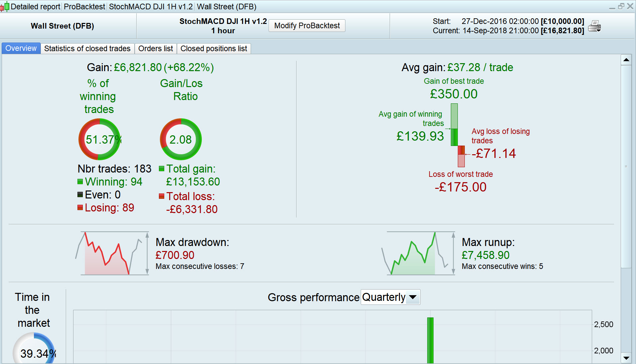
Task: Click the Gain of best trade label
Action: (x=454, y=81)
